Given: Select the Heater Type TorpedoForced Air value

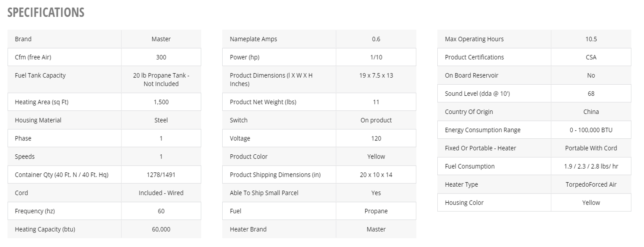Looking at the screenshot, I should pos(591,184).
